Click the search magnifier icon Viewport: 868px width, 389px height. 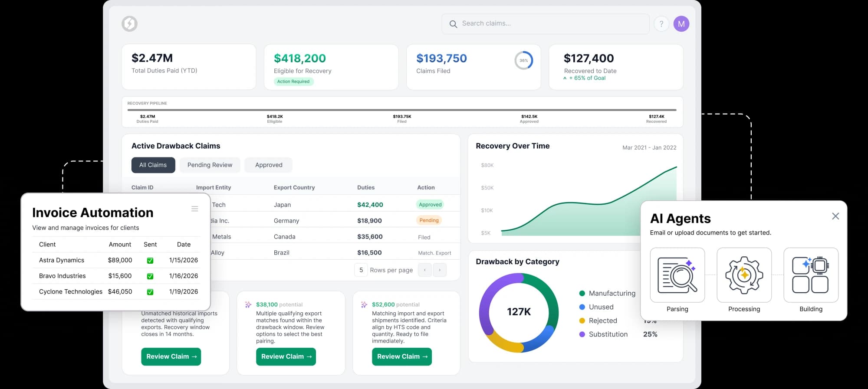pos(453,24)
